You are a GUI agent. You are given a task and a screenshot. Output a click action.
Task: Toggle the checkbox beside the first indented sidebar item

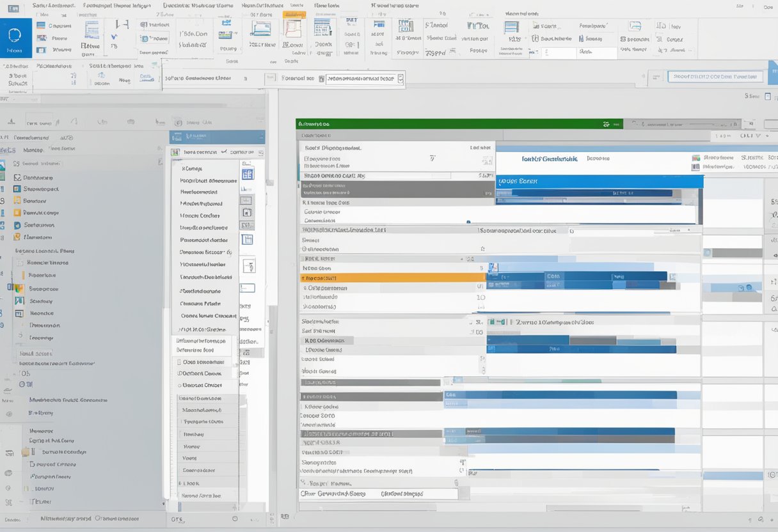pos(20,262)
